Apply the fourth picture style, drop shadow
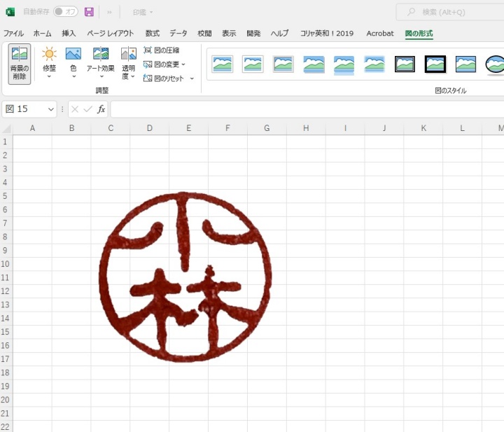Screen dimensions: 504x432 click(x=314, y=64)
